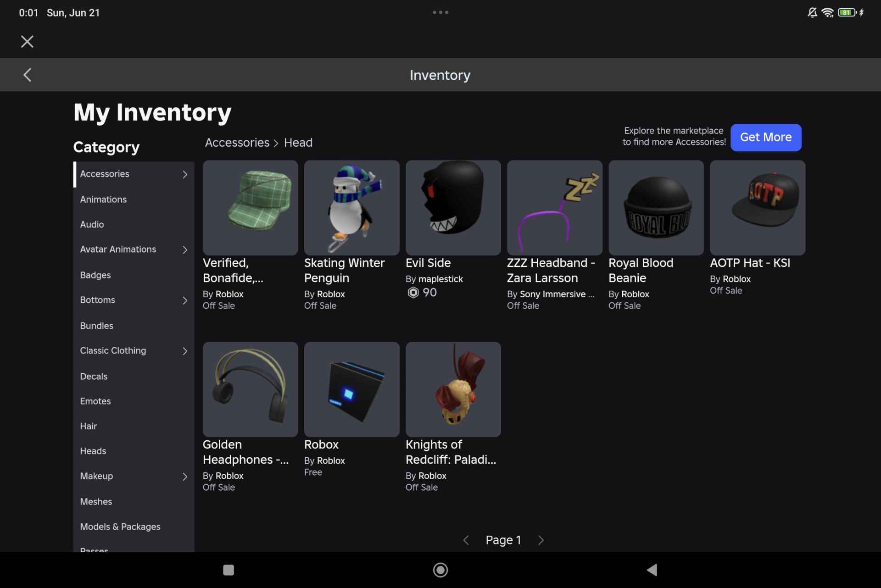Open Roblox creator link under AOTP Hat
Viewport: 881px width, 588px height.
click(736, 279)
